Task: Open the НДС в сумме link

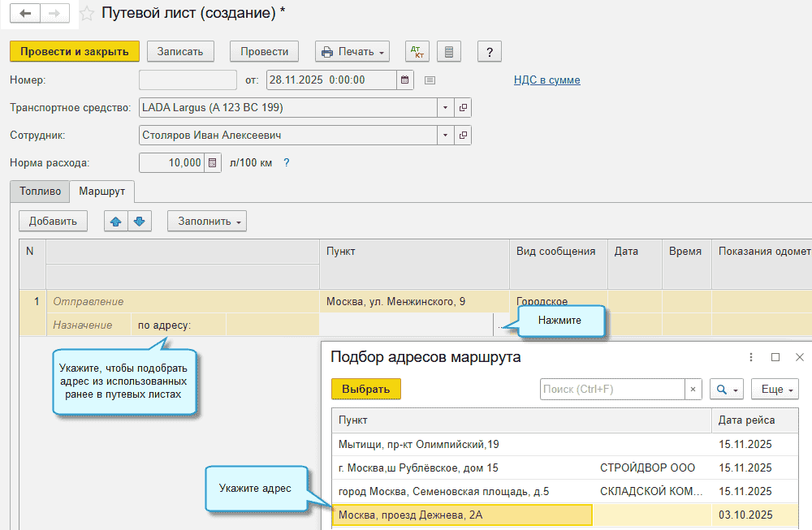Action: (x=546, y=80)
